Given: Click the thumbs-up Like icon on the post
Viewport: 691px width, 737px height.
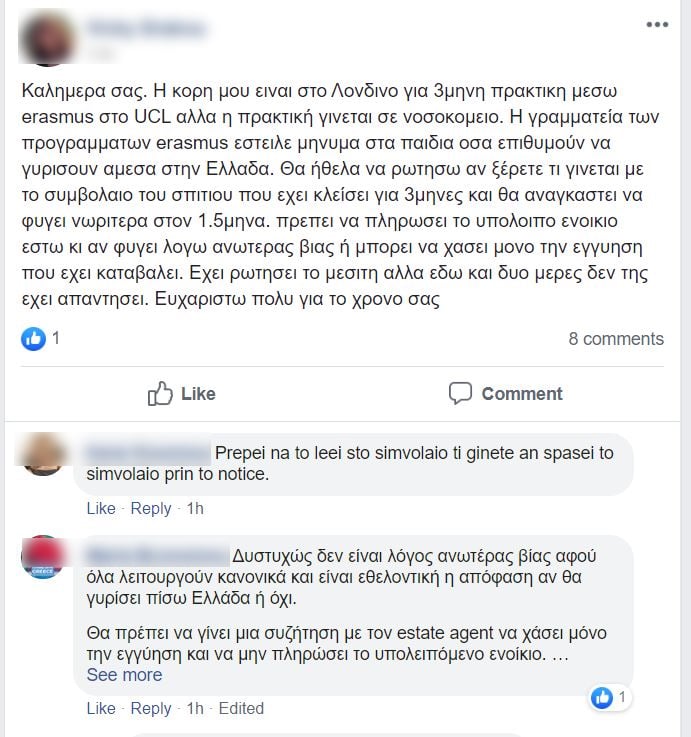Looking at the screenshot, I should (160, 393).
